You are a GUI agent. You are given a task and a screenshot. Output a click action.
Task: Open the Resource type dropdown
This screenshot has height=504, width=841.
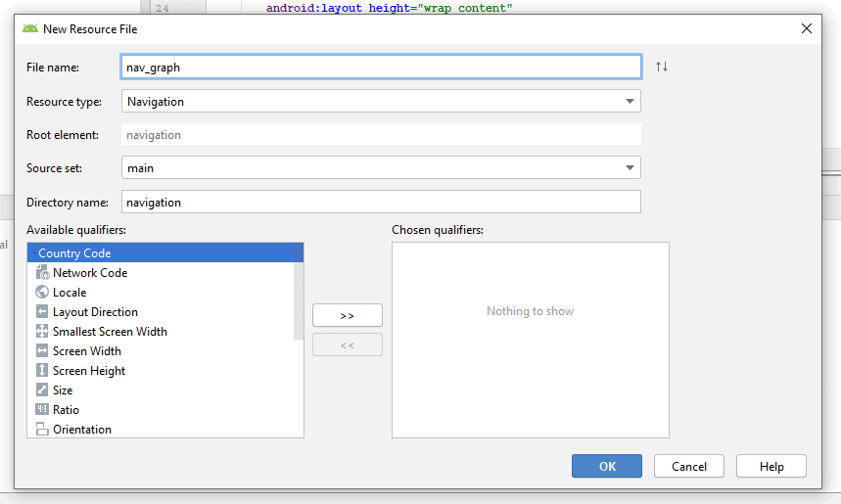point(381,101)
